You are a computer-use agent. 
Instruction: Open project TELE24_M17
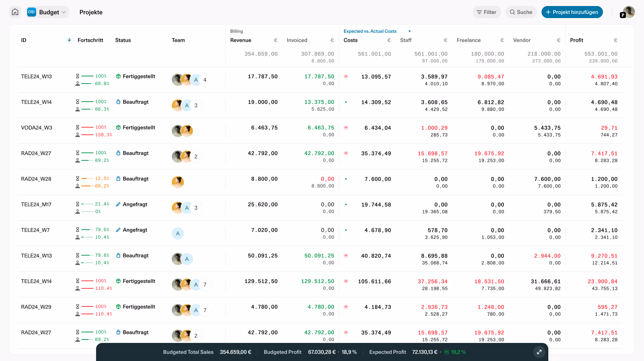click(36, 204)
